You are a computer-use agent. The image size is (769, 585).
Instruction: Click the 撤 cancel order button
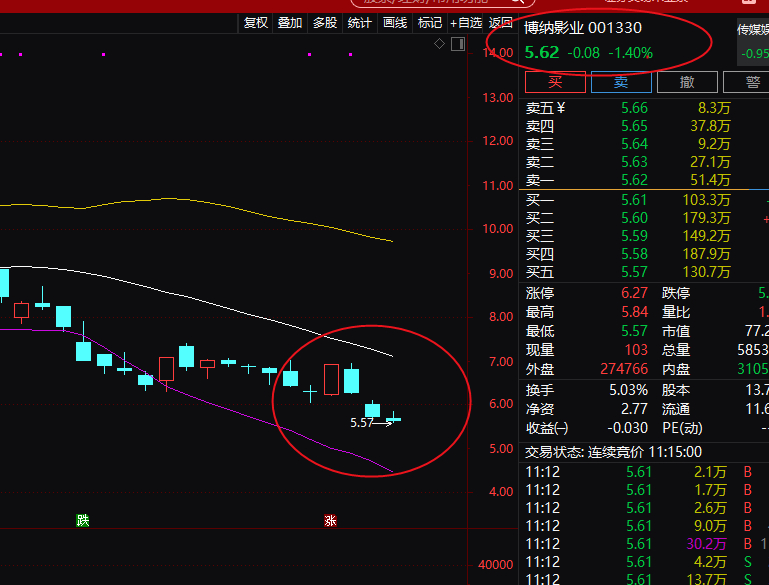click(687, 82)
